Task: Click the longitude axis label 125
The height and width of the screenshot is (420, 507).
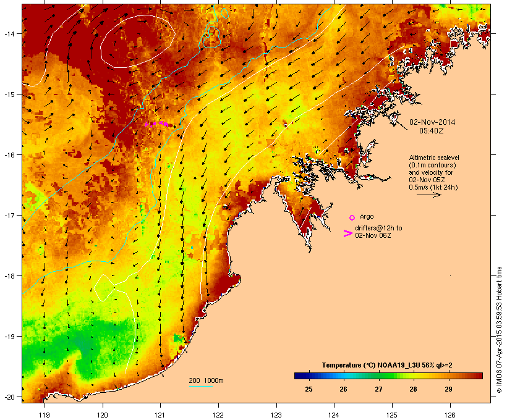Action: 392,415
